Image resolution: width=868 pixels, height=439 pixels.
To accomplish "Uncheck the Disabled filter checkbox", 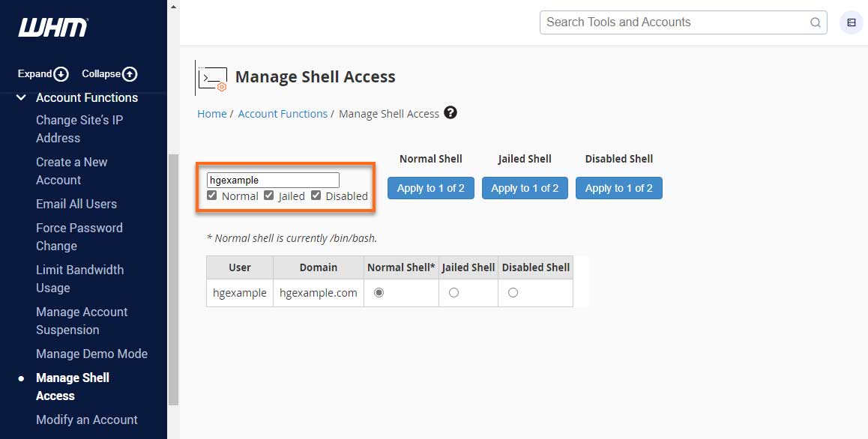I will pyautogui.click(x=316, y=196).
